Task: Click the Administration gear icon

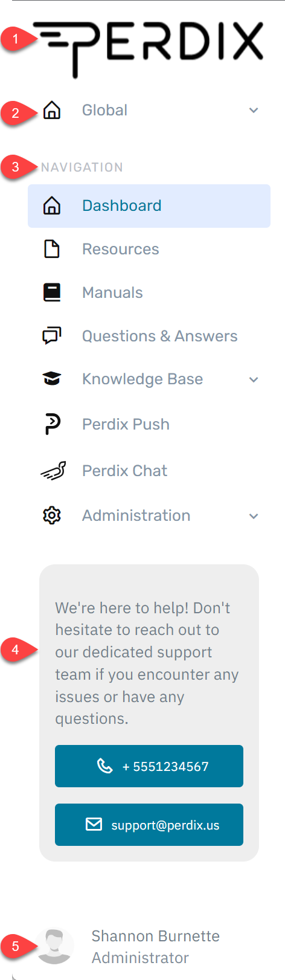Action: point(52,515)
